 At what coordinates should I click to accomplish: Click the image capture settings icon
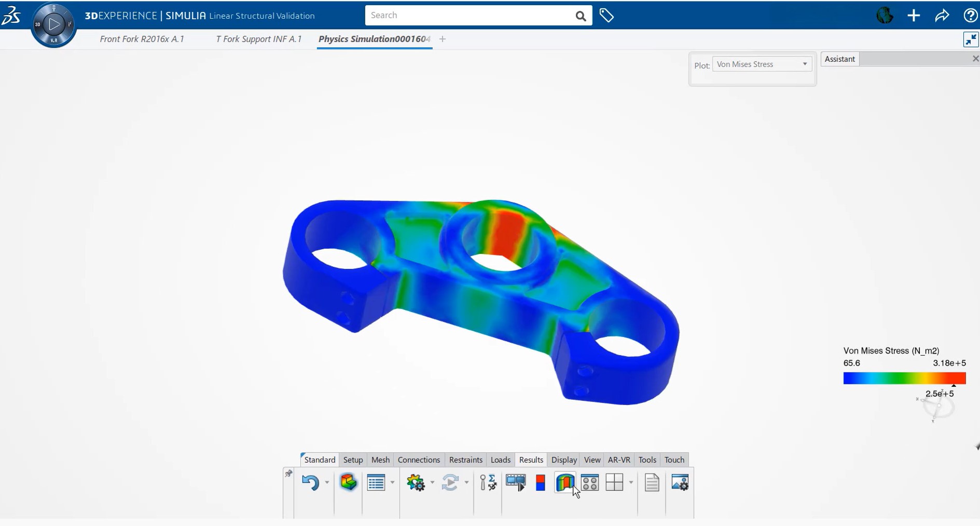[x=680, y=482]
